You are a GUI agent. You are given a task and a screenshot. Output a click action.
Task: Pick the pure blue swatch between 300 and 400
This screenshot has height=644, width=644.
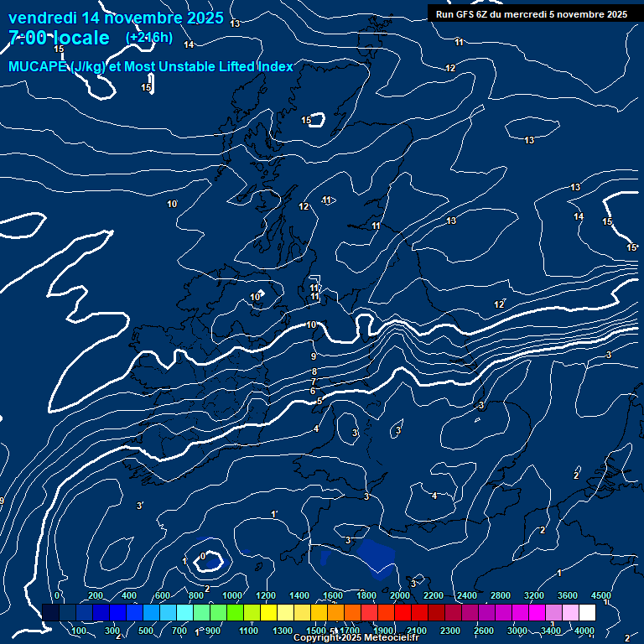click(x=118, y=612)
